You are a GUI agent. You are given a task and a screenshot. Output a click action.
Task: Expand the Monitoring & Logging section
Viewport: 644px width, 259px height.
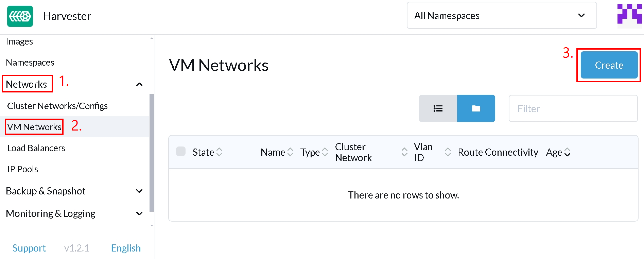click(x=139, y=213)
